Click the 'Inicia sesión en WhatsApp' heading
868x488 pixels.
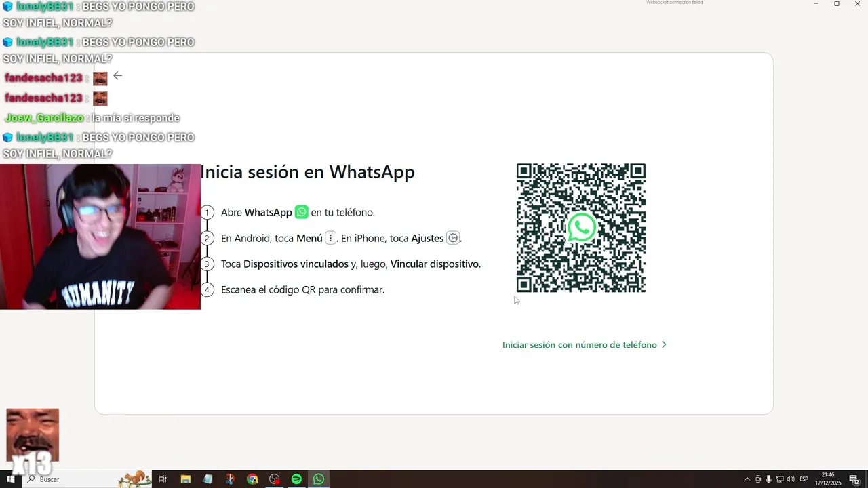pyautogui.click(x=307, y=172)
